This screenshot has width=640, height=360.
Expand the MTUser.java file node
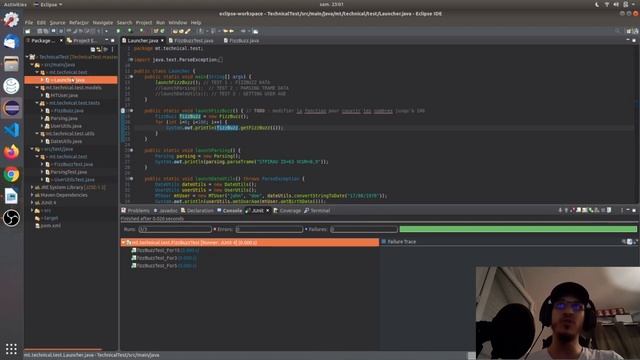[42, 95]
